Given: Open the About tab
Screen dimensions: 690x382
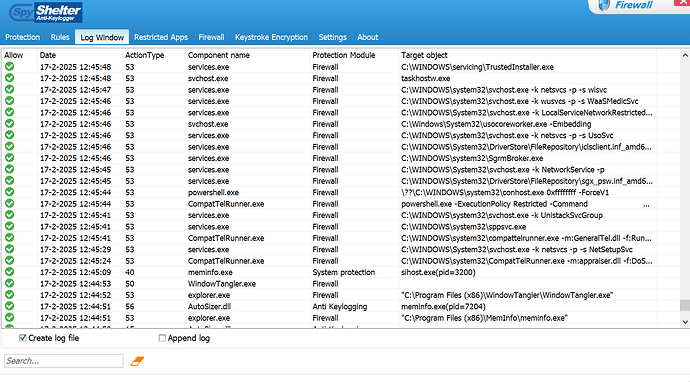Looking at the screenshot, I should click(367, 37).
